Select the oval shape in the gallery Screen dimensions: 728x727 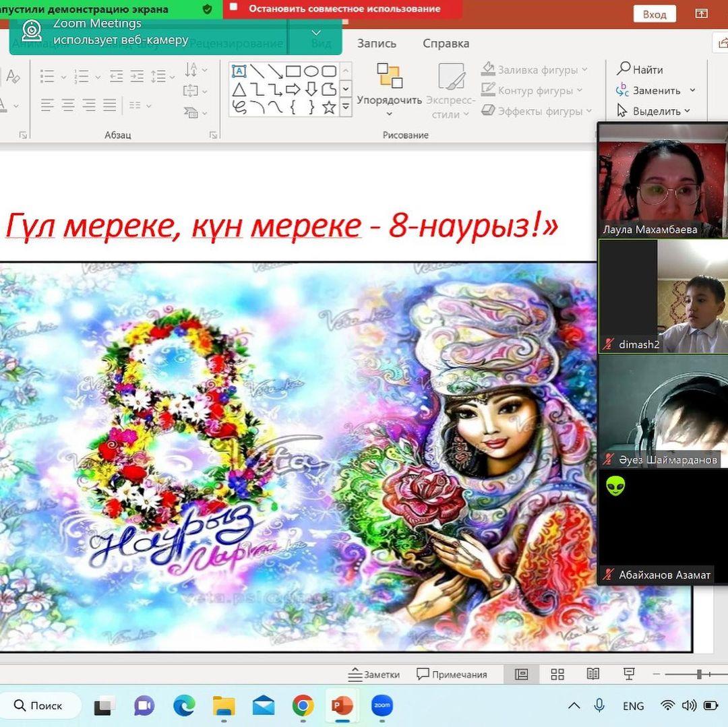311,71
